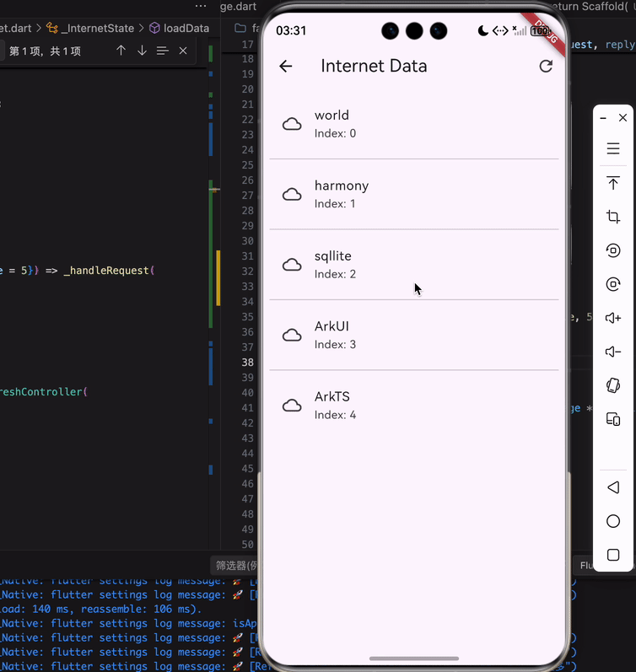
Task: Click the folder icon in right breadcrumb
Action: pyautogui.click(x=240, y=29)
